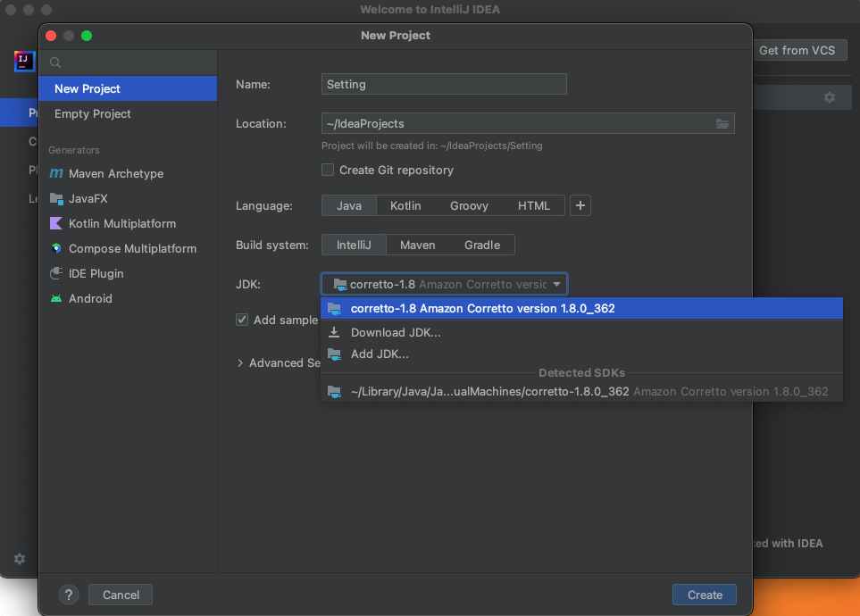Select Kotlin Multiplatform generator
Screen dimensions: 860x616
click(x=128, y=223)
